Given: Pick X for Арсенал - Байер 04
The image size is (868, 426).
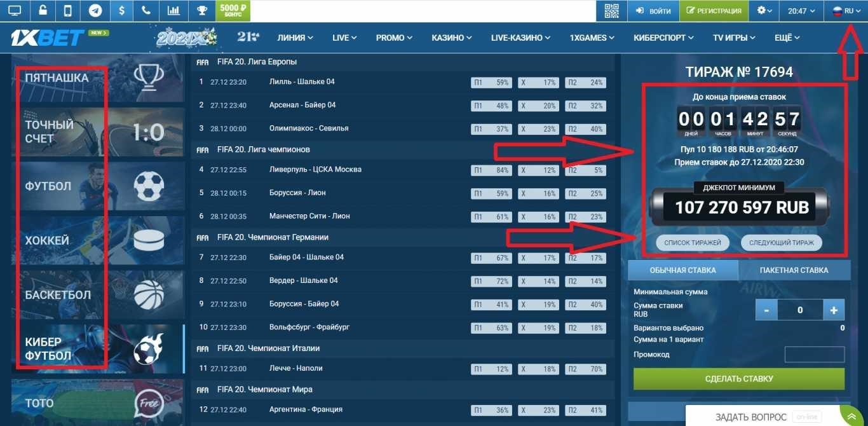Looking at the screenshot, I should (538, 106).
